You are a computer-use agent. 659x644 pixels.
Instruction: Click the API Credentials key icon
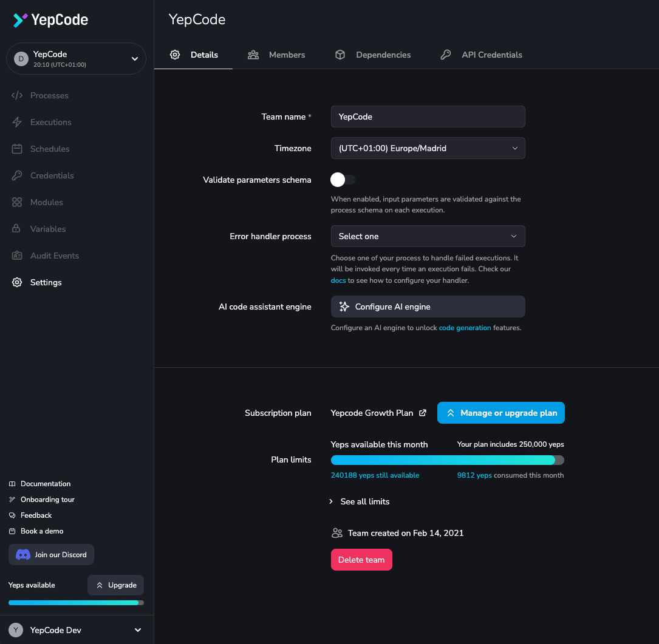click(x=445, y=55)
